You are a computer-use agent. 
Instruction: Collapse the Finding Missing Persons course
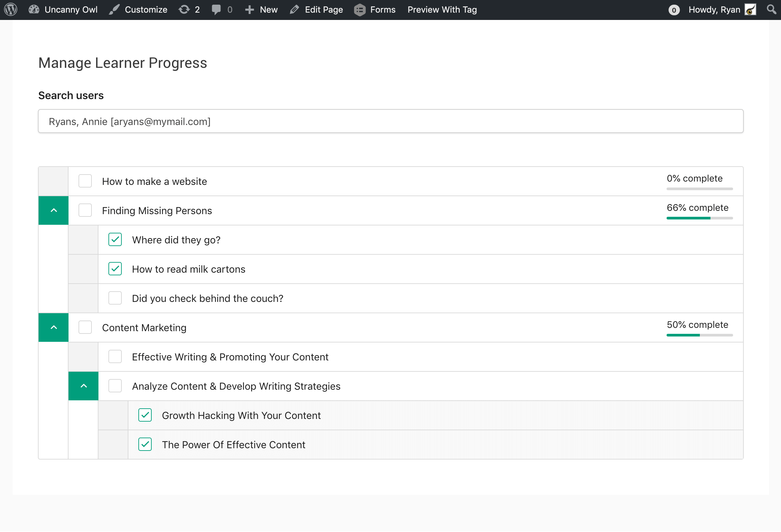point(54,210)
